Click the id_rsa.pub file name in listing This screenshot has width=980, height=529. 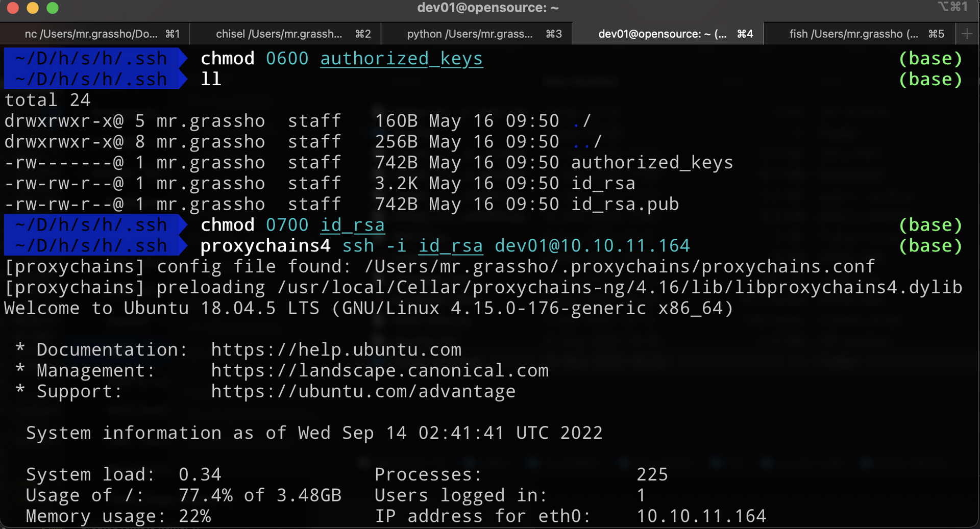click(x=625, y=204)
